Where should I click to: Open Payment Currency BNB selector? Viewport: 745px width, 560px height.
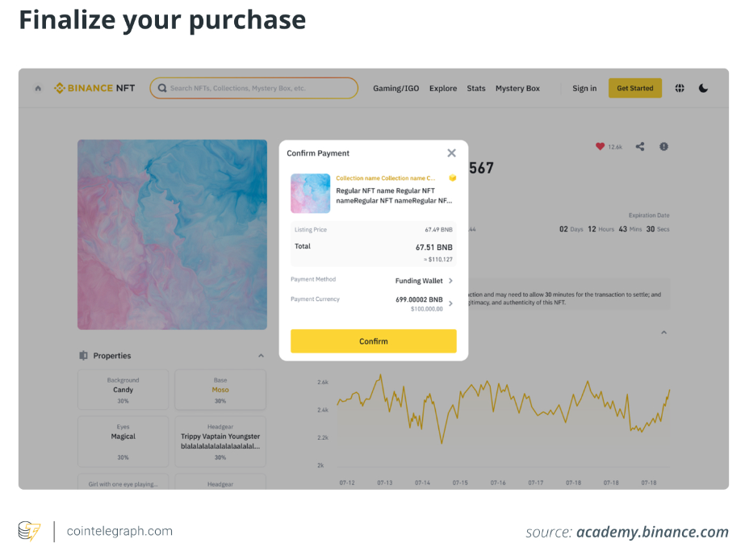[x=450, y=303]
